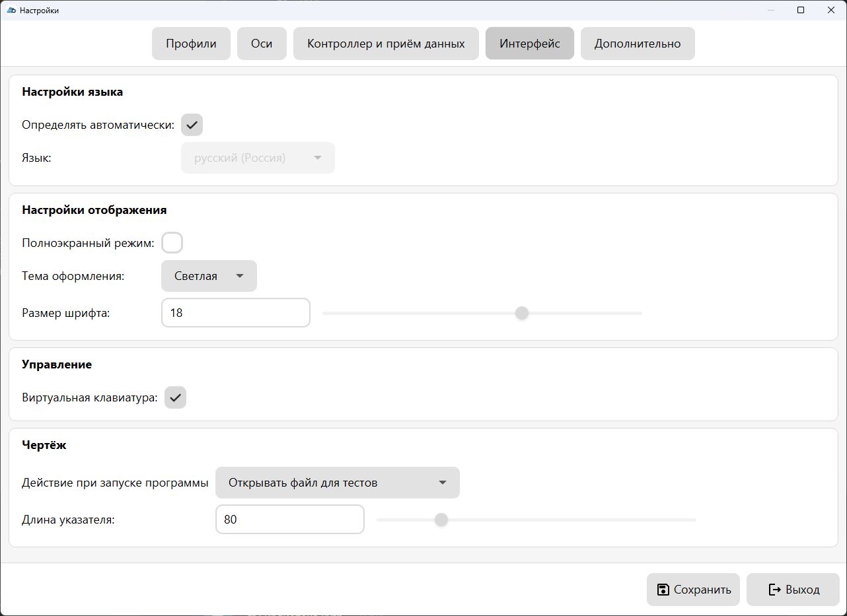
Task: Enable Полноэкранный режим checkbox
Action: (x=172, y=243)
